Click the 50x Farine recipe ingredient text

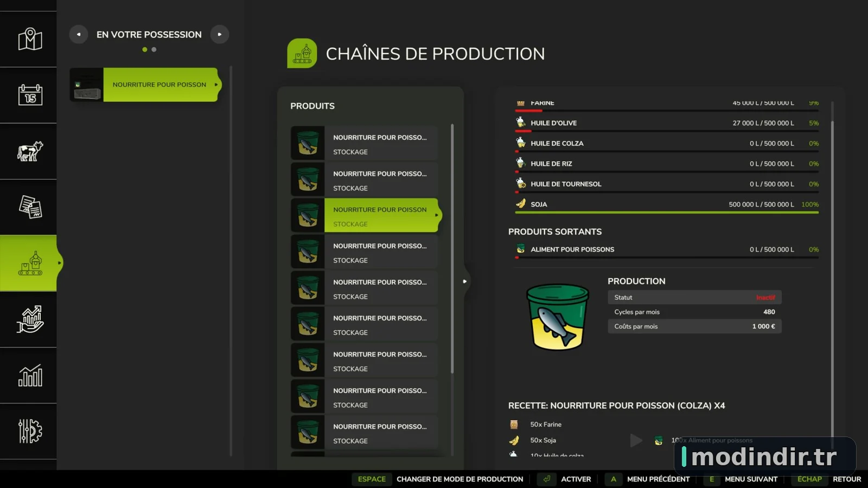tap(546, 425)
